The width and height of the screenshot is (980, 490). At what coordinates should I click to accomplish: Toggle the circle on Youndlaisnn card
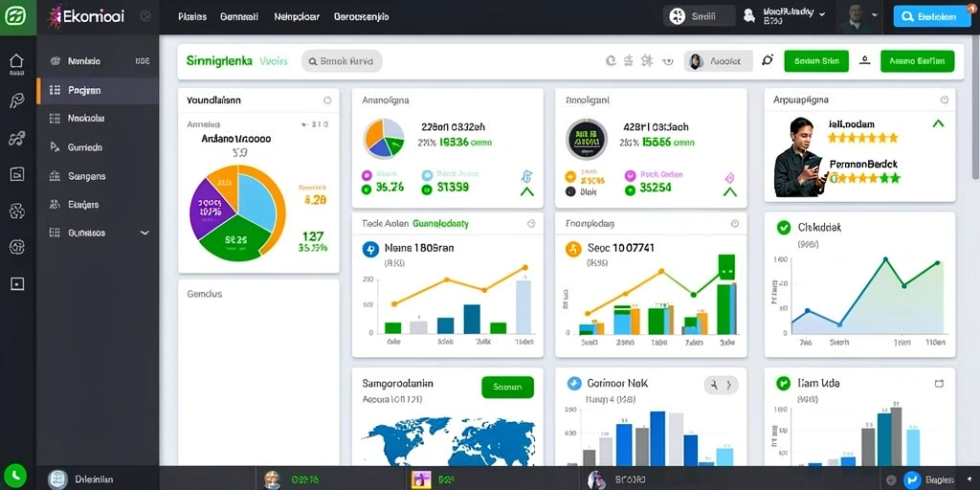point(327,100)
